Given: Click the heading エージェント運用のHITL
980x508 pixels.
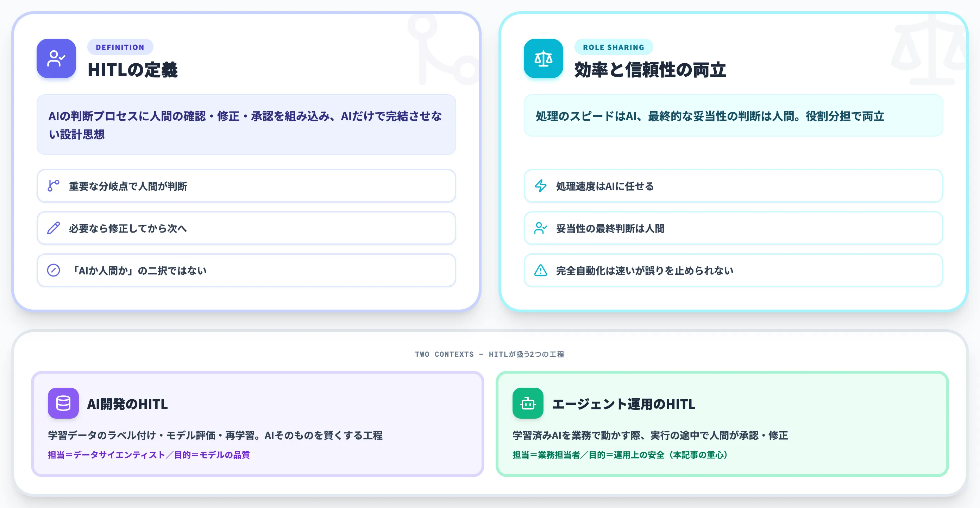Looking at the screenshot, I should click(x=623, y=404).
